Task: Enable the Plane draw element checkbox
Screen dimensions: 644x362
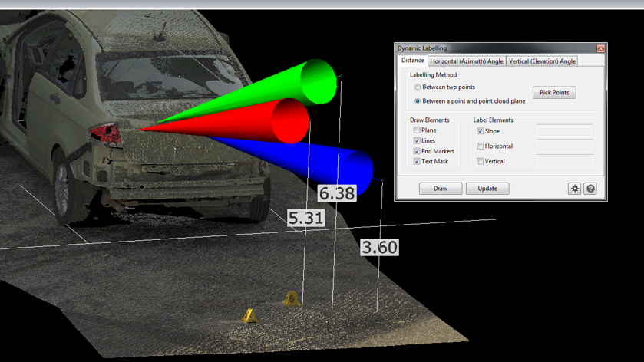Action: pyautogui.click(x=417, y=130)
